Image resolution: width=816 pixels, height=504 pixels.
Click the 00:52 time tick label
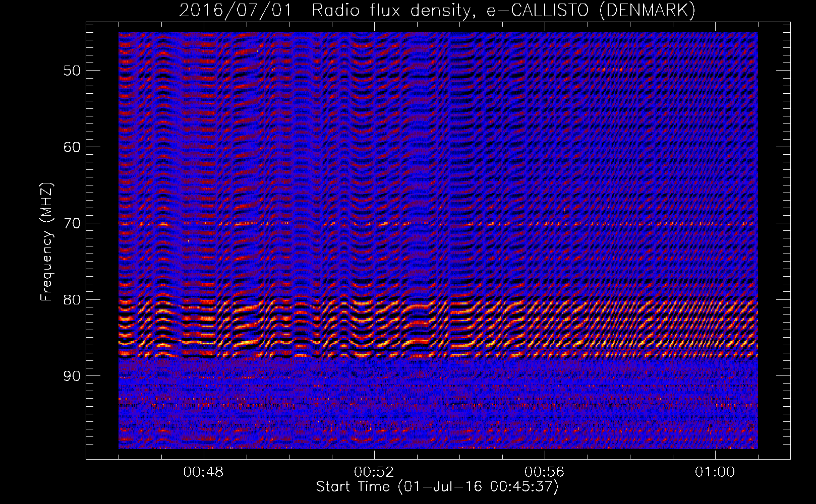(374, 472)
